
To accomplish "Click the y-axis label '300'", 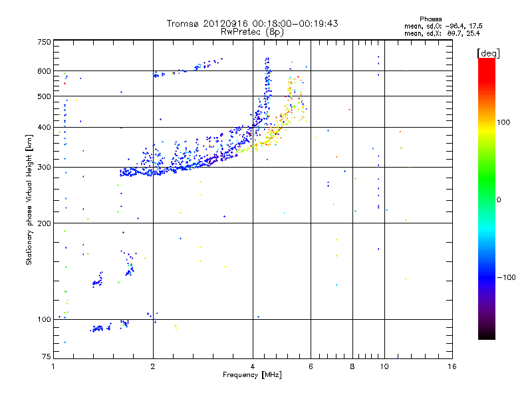I will click(x=44, y=168).
